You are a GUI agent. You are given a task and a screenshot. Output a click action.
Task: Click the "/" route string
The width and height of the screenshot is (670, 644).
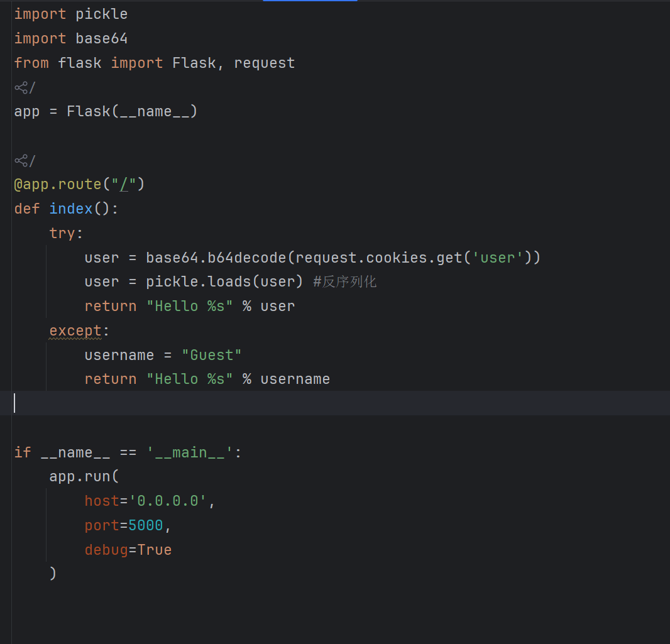123,184
